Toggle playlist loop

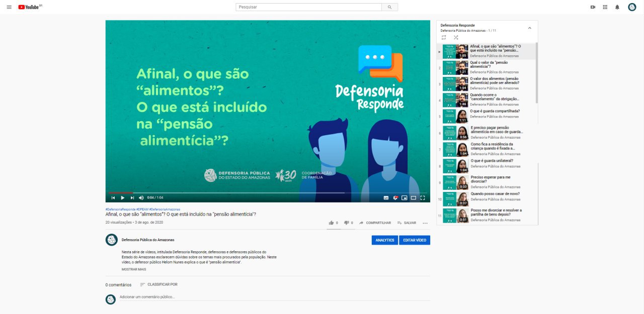444,37
